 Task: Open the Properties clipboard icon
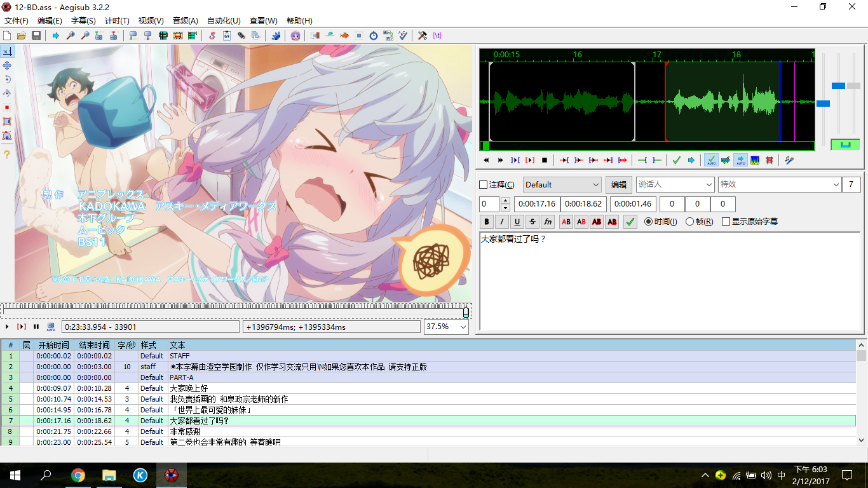pyautogui.click(x=227, y=36)
